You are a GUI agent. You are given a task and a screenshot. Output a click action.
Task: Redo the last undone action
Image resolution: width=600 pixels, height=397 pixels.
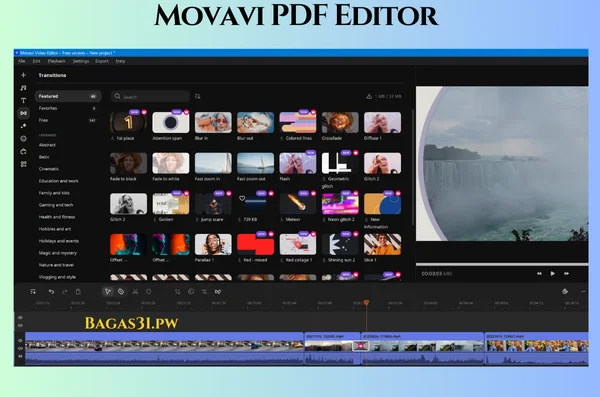click(64, 292)
